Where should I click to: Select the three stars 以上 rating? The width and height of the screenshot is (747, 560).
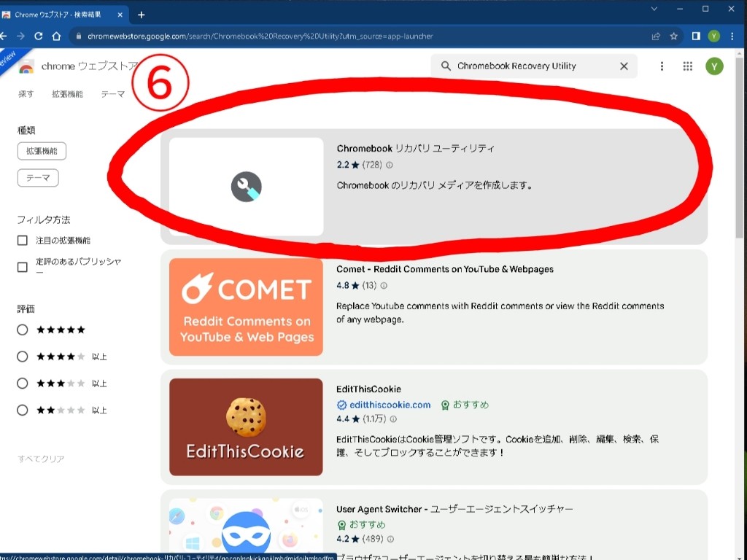[23, 384]
